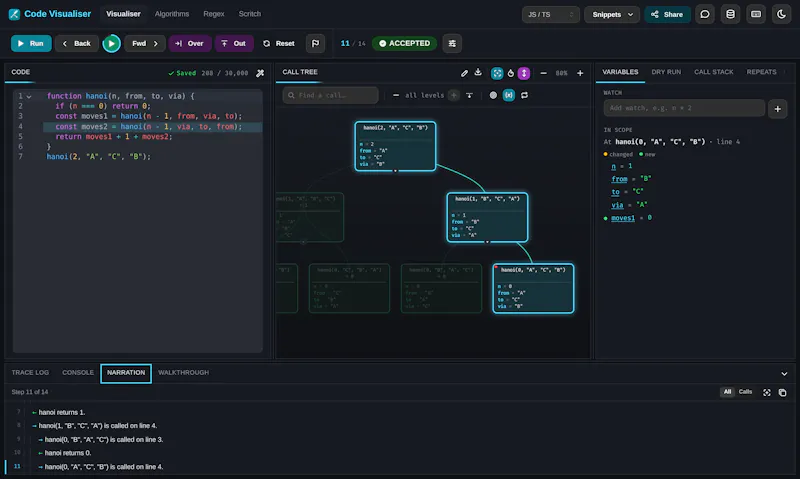Click the Code Visualiser logo icon
Viewport: 800px width, 479px height.
pos(14,14)
